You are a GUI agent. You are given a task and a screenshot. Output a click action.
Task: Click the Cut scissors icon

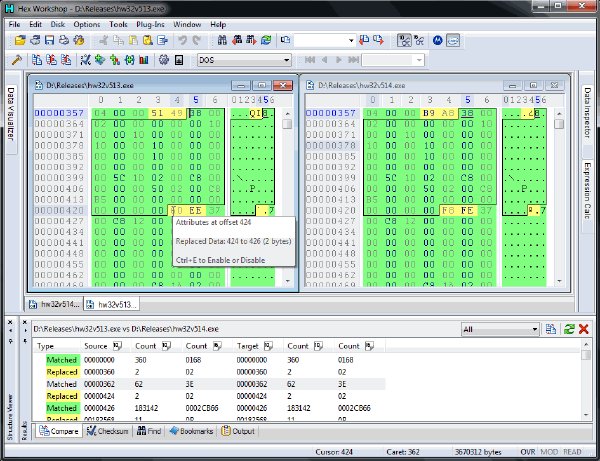point(103,40)
